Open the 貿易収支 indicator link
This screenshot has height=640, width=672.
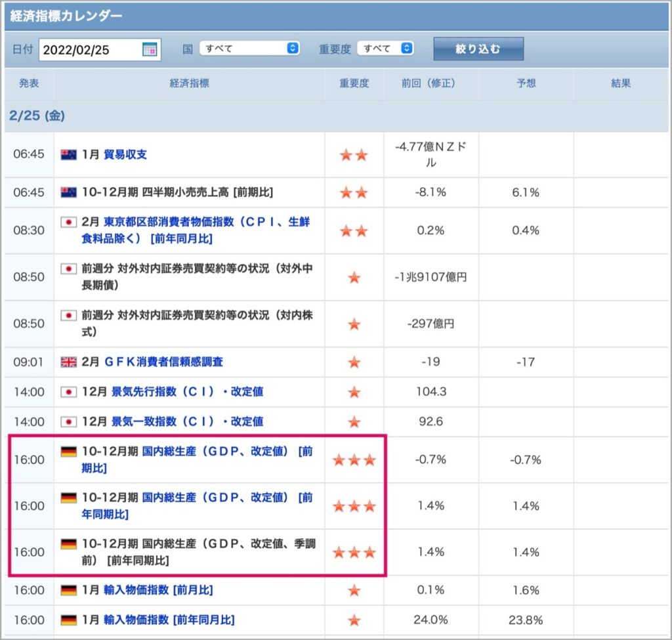click(125, 155)
